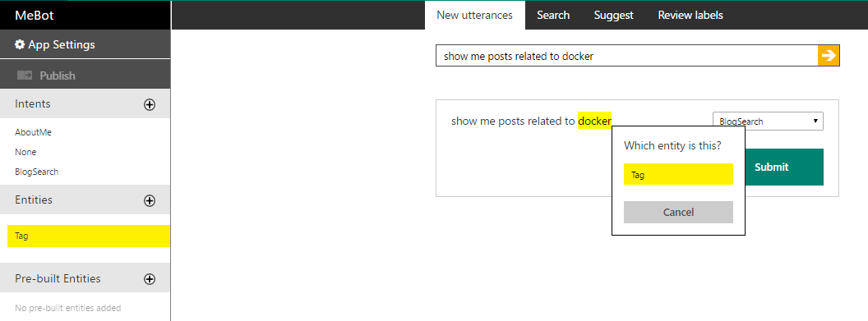This screenshot has height=321, width=868.
Task: Select the New utterances tab
Action: 474,16
